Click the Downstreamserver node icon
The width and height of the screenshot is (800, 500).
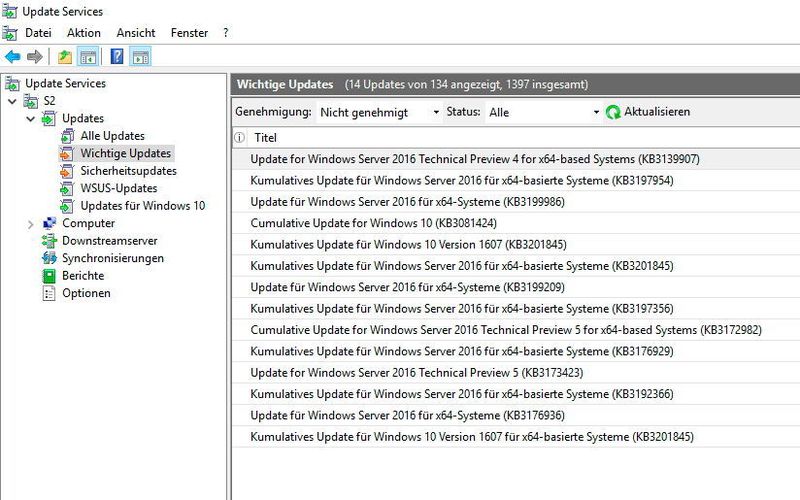(x=49, y=241)
